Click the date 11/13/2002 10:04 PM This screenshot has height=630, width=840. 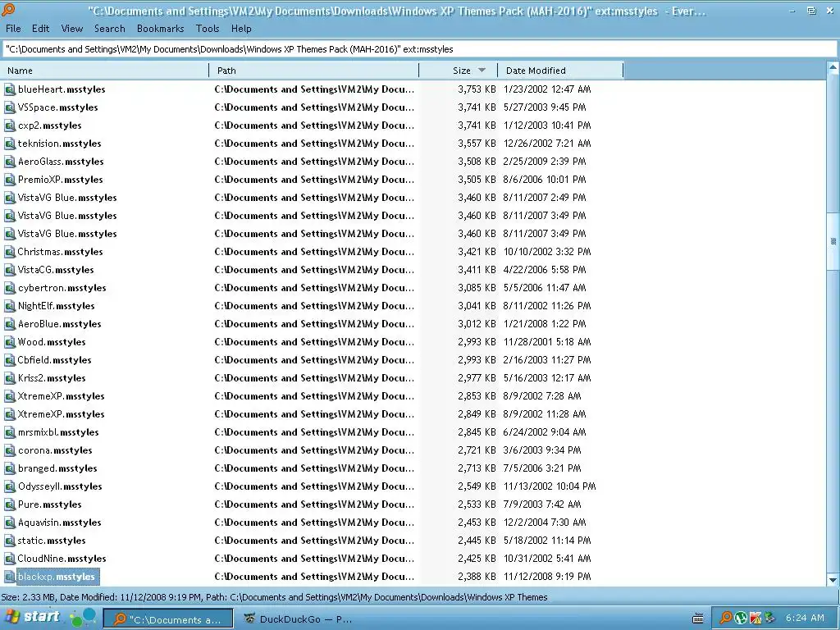(x=550, y=486)
